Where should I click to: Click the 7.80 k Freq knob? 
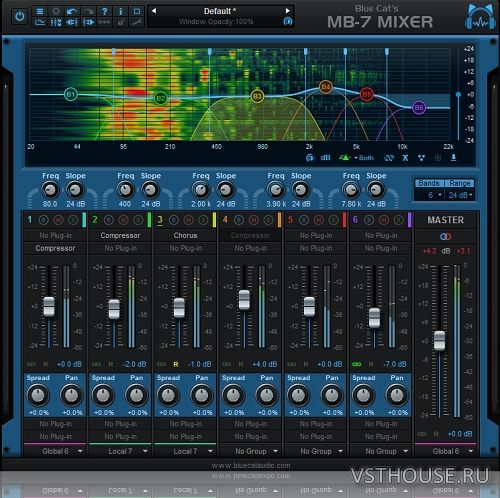pyautogui.click(x=351, y=190)
